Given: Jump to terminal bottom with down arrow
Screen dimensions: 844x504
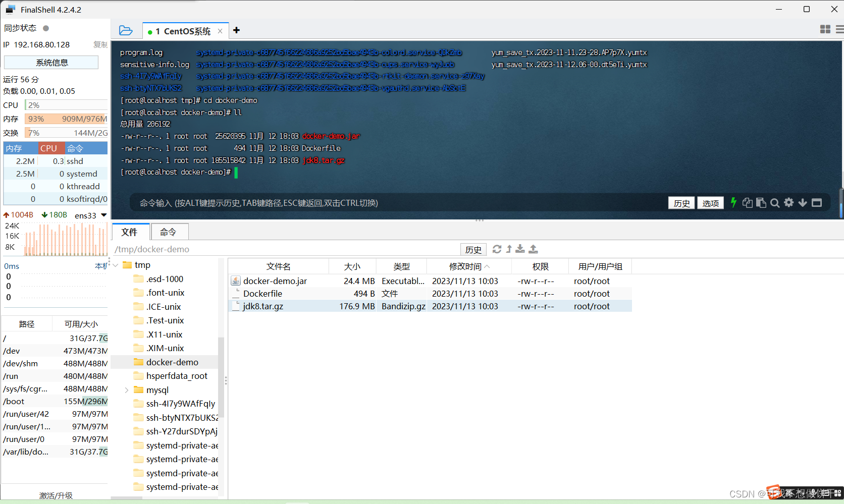Looking at the screenshot, I should [803, 203].
